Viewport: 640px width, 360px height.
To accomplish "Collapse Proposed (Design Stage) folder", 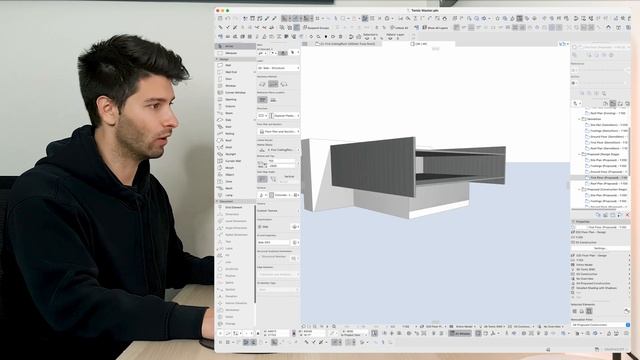I will [580, 154].
